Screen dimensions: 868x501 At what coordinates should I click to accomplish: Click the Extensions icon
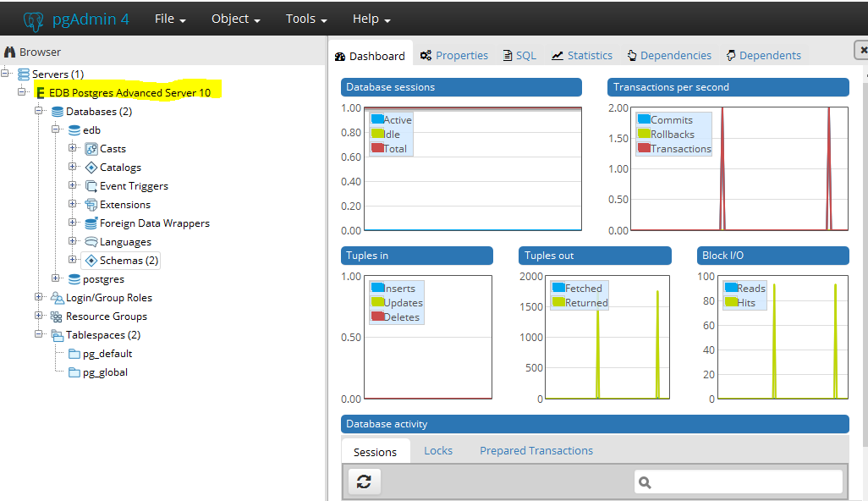pyautogui.click(x=91, y=205)
